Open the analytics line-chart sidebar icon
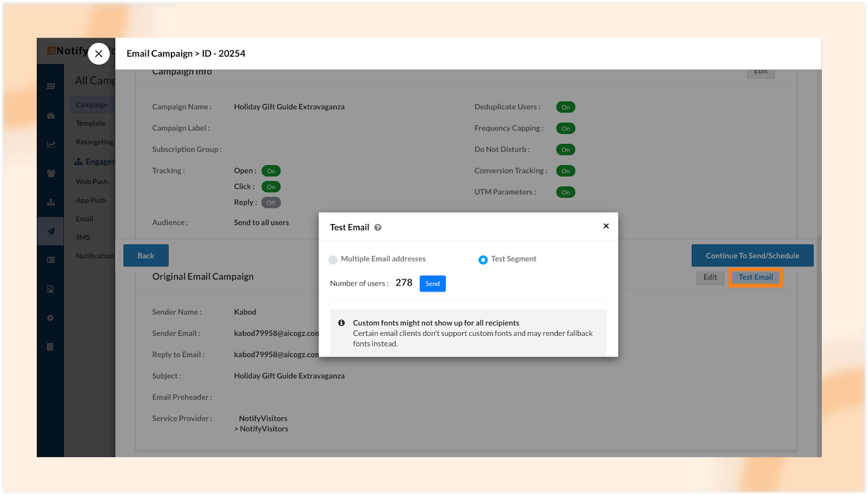Image resolution: width=868 pixels, height=495 pixels. coord(51,144)
